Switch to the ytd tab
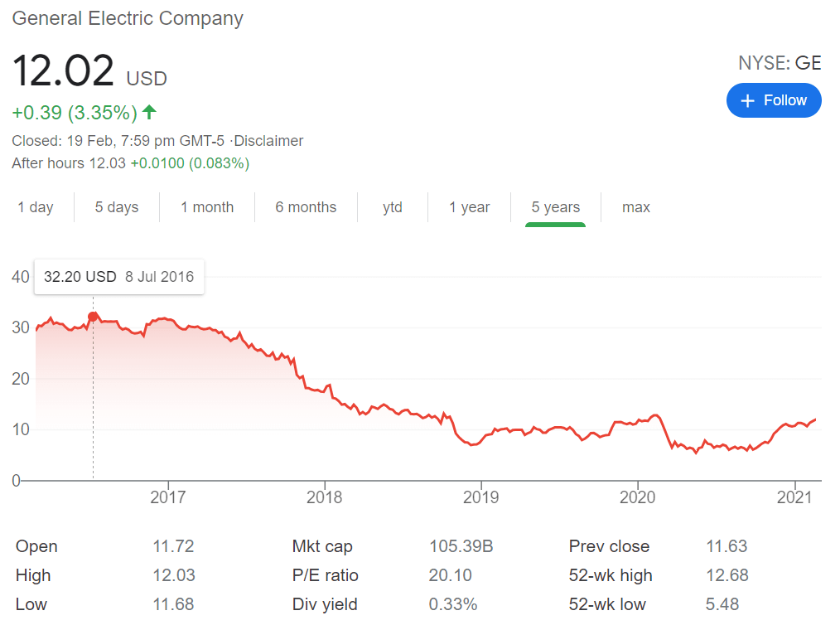The image size is (840, 630). pyautogui.click(x=393, y=207)
